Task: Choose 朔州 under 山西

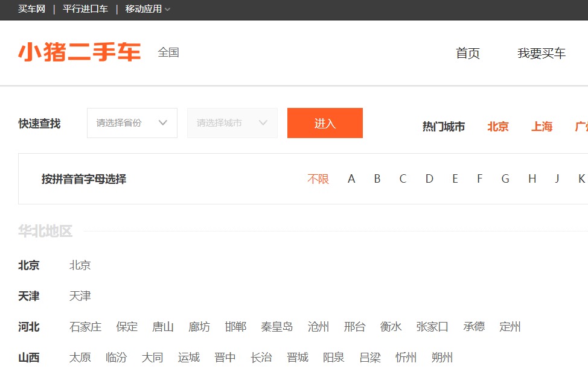Action: pyautogui.click(x=442, y=358)
